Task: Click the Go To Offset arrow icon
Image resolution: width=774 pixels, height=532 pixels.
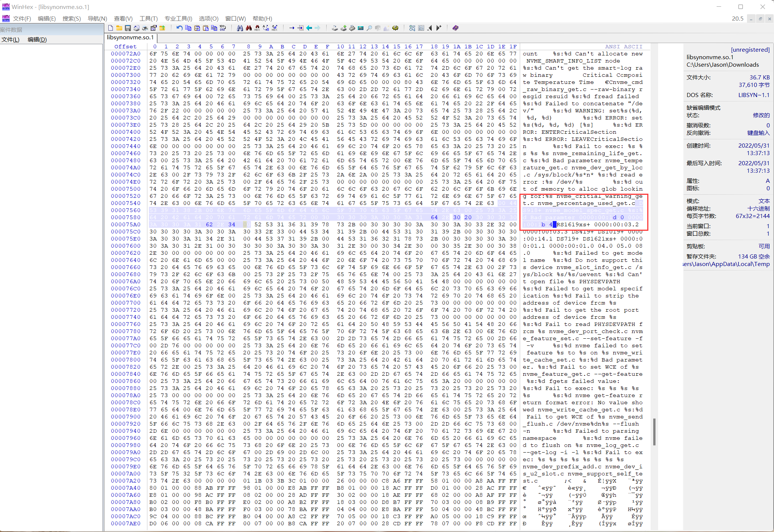Action: (x=291, y=28)
